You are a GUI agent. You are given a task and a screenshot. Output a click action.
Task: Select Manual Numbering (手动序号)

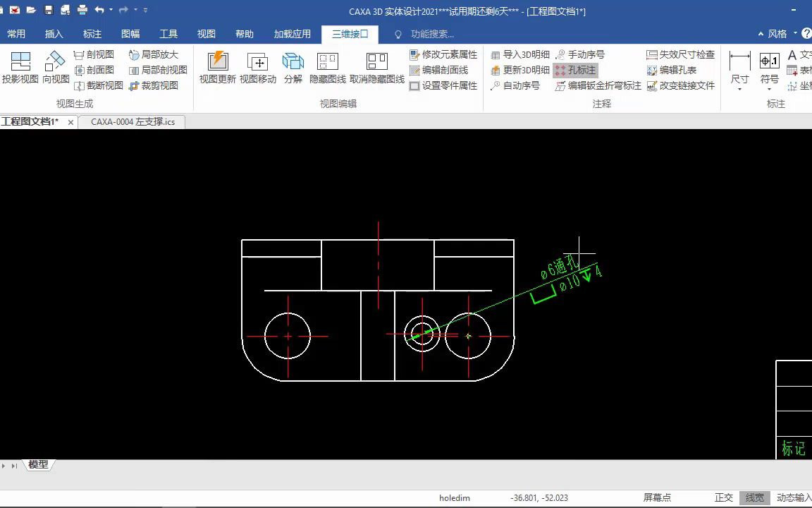point(580,54)
